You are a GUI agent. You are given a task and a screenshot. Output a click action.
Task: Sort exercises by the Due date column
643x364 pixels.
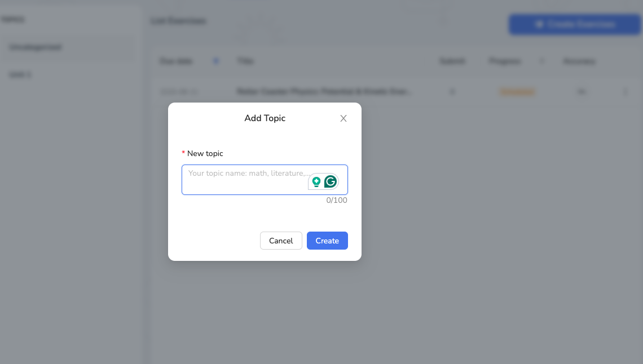(x=175, y=61)
